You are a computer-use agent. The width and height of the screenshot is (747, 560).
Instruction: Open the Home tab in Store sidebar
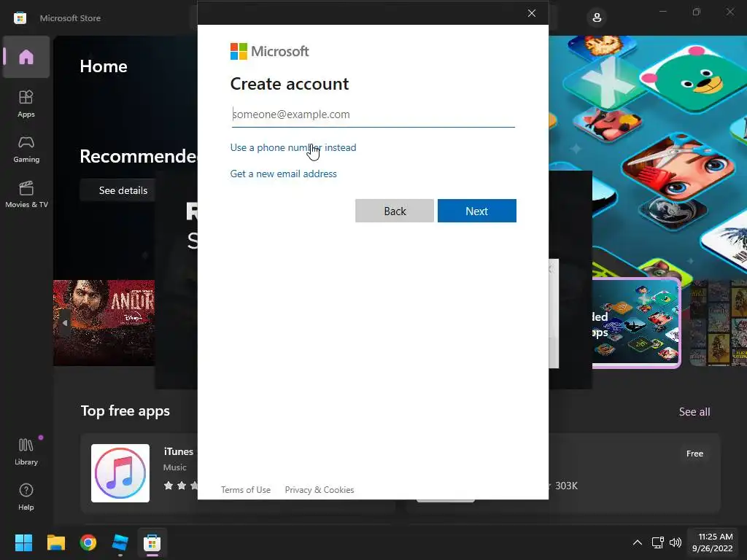click(26, 57)
